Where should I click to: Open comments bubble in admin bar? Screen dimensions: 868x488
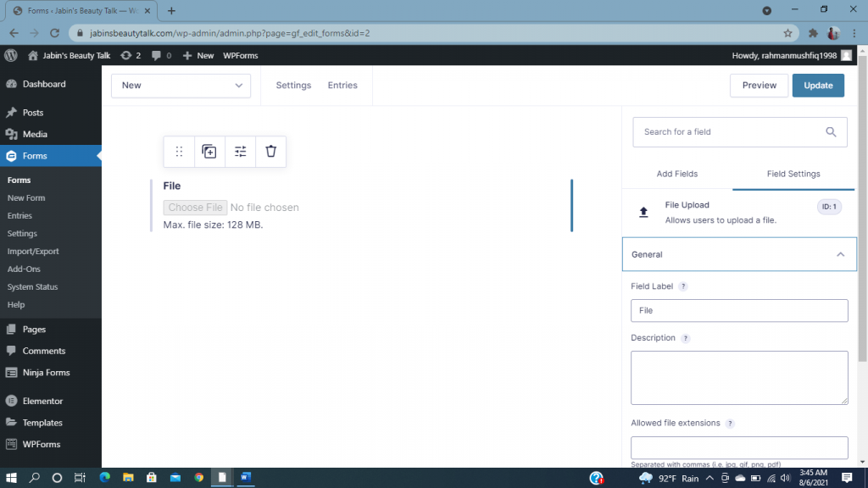161,55
